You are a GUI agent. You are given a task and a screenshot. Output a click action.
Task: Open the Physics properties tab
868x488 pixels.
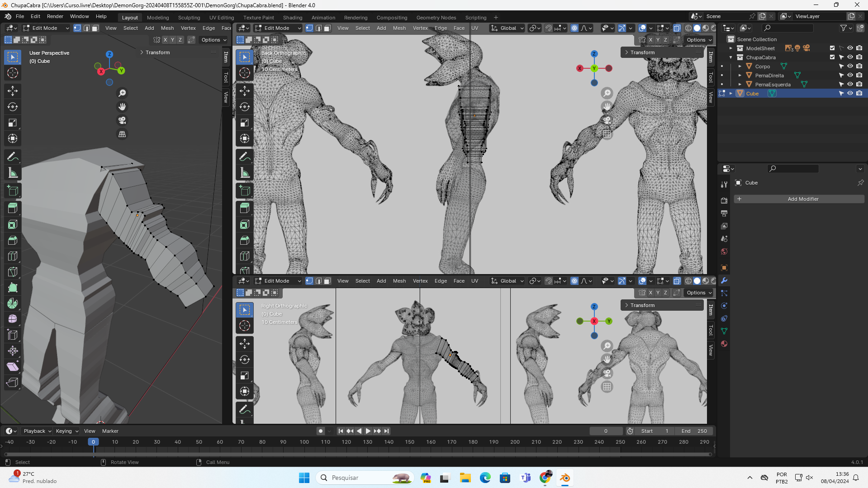[724, 306]
